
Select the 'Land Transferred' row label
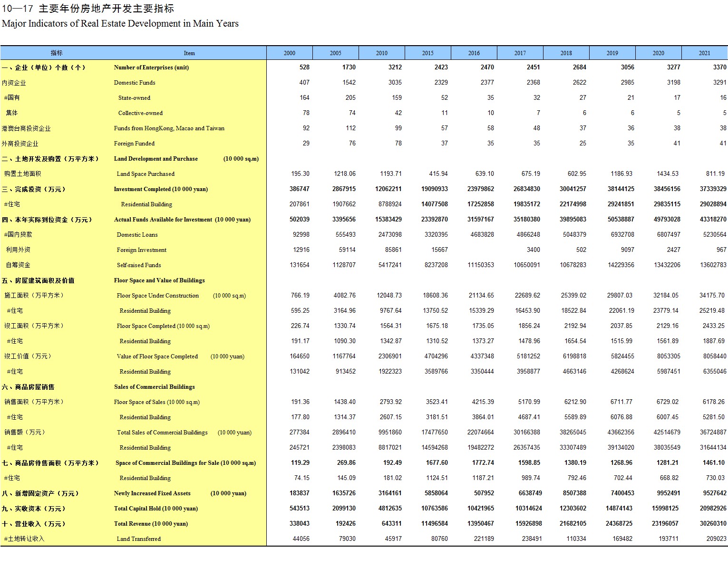pos(139,539)
